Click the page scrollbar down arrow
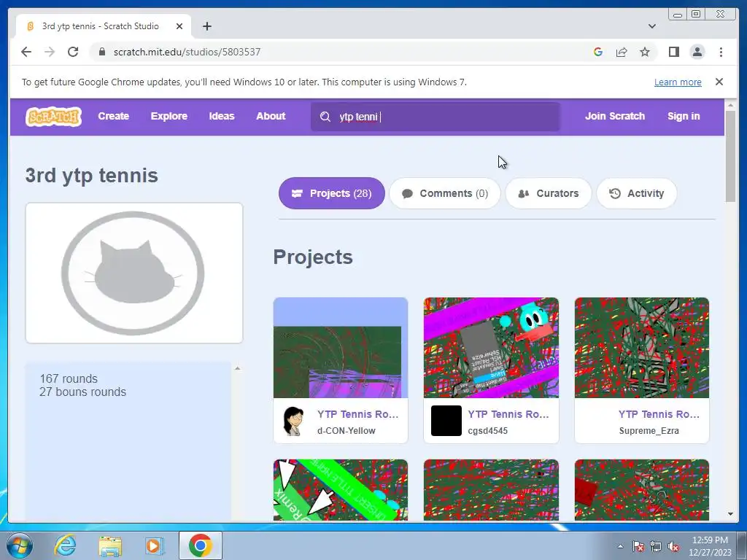This screenshot has width=747, height=560. (x=731, y=514)
